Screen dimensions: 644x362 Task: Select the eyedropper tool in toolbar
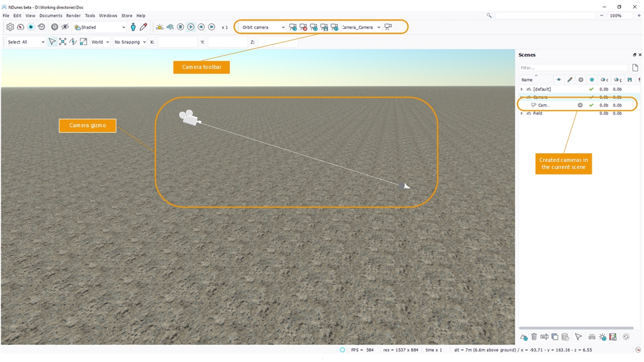(x=143, y=27)
